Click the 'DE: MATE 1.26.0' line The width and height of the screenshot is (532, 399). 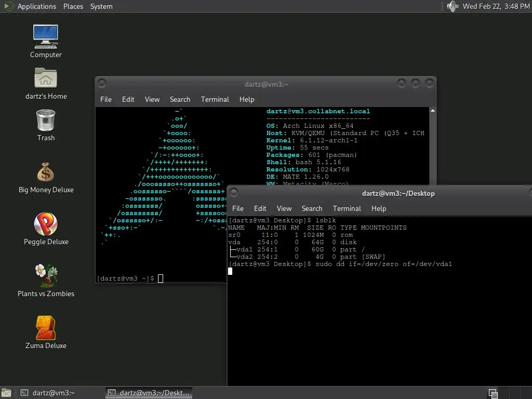[298, 177]
